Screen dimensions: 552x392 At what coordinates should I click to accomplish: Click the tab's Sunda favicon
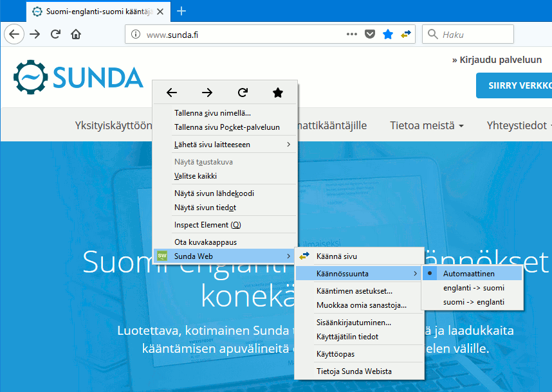click(37, 12)
